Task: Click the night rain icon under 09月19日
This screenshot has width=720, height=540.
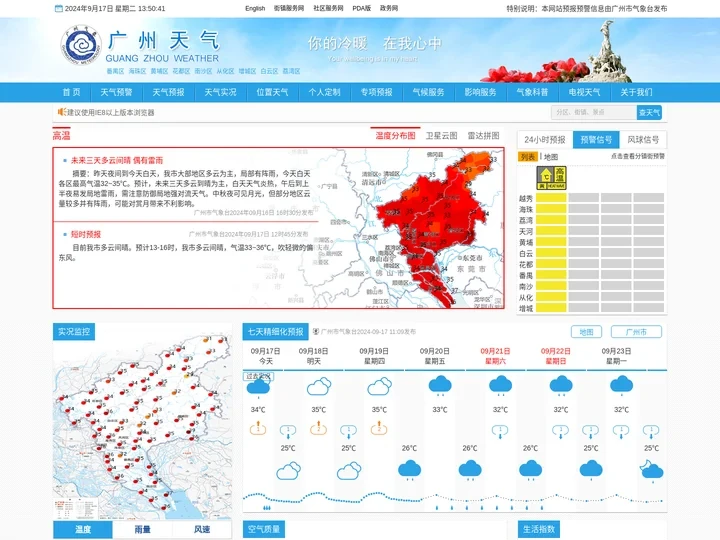Action: click(410, 471)
